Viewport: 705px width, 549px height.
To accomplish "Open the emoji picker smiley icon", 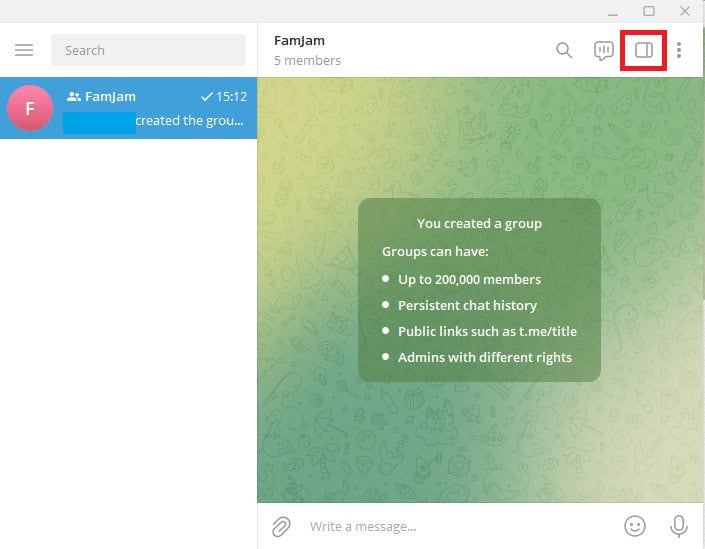I will click(x=635, y=526).
